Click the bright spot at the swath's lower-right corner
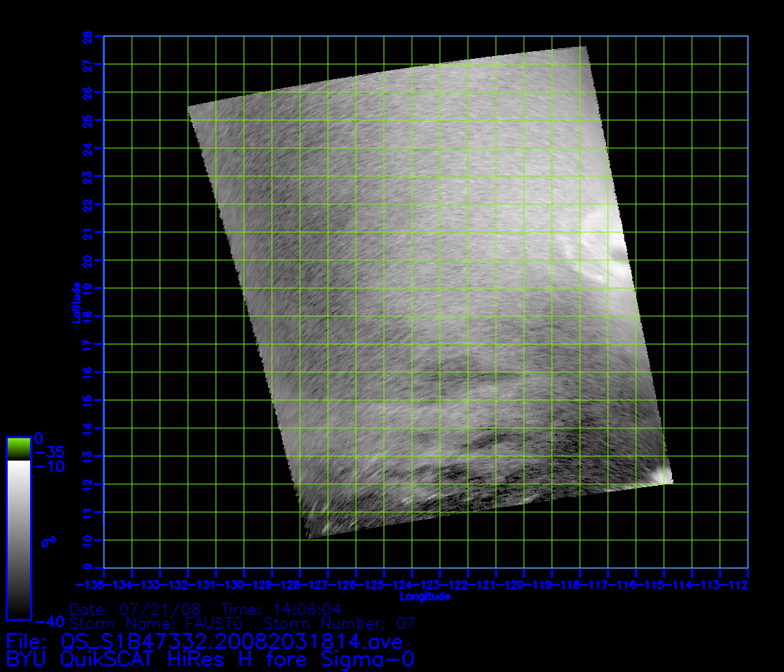Viewport: 784px width, 672px height. pyautogui.click(x=658, y=477)
